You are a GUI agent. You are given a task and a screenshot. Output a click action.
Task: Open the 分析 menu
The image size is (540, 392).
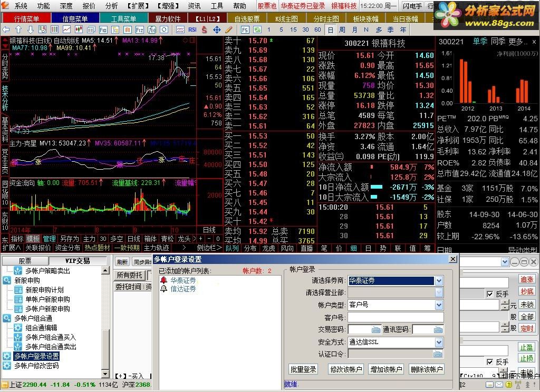coord(112,6)
